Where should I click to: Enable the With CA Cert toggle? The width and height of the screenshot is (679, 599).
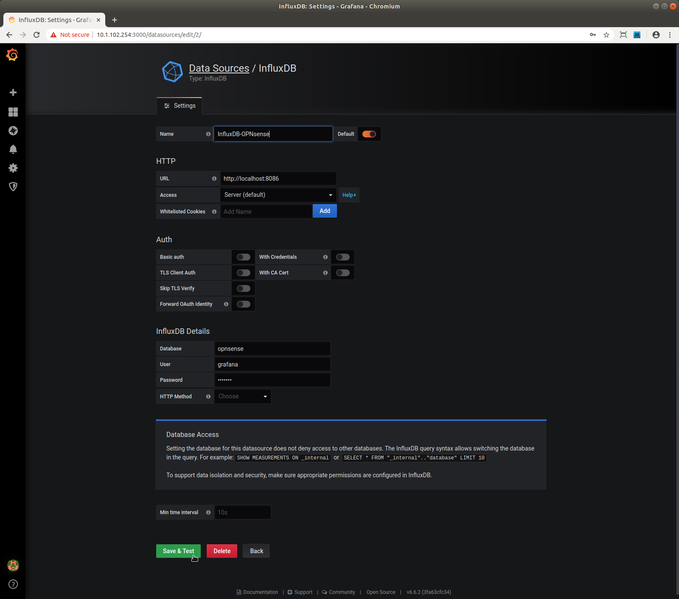[x=343, y=272]
